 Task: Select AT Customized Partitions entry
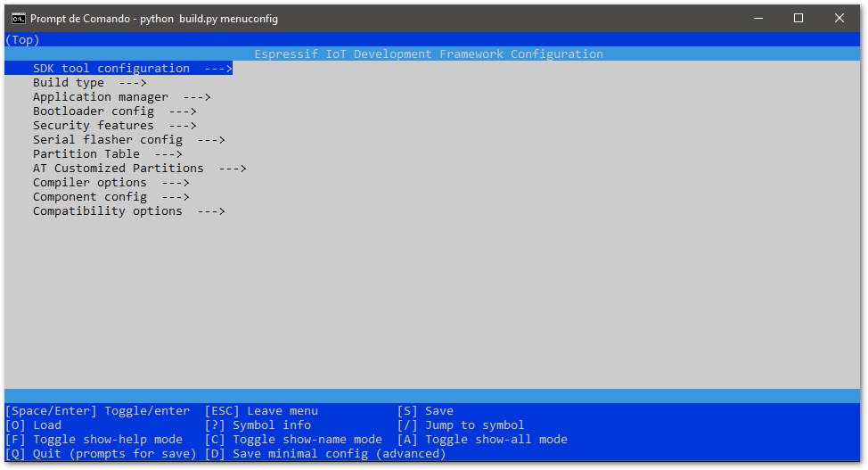pyautogui.click(x=140, y=169)
